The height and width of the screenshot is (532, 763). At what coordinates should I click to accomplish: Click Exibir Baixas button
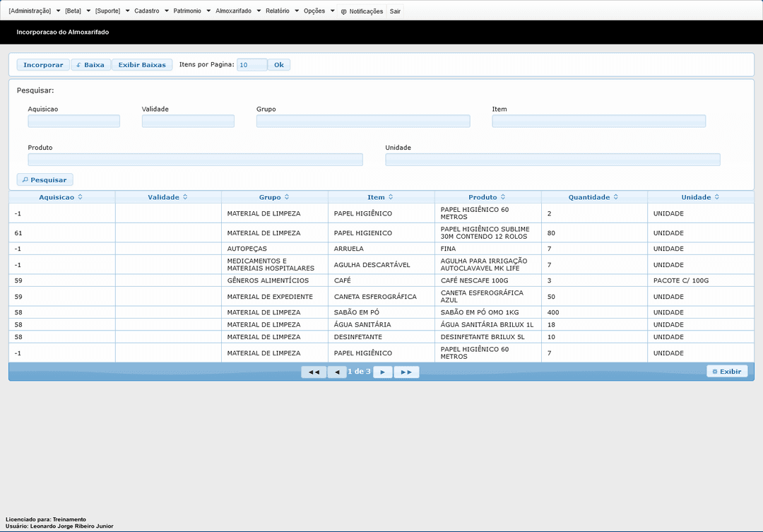pyautogui.click(x=142, y=65)
